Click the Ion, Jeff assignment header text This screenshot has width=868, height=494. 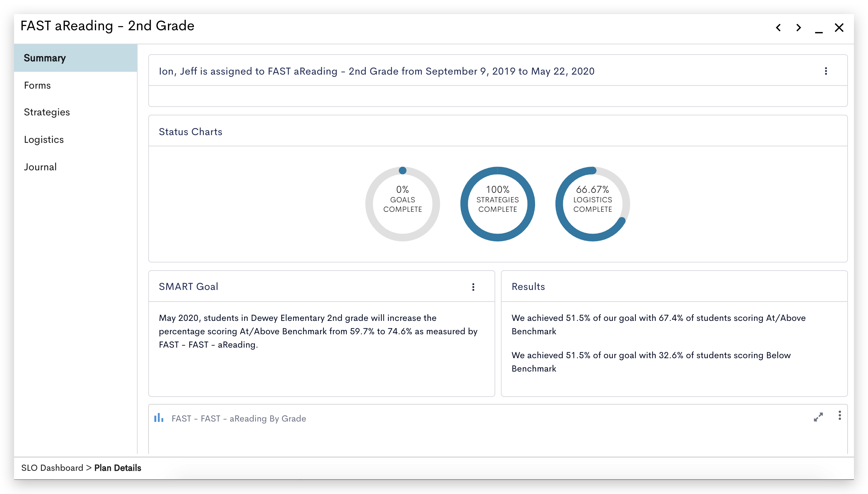point(376,71)
